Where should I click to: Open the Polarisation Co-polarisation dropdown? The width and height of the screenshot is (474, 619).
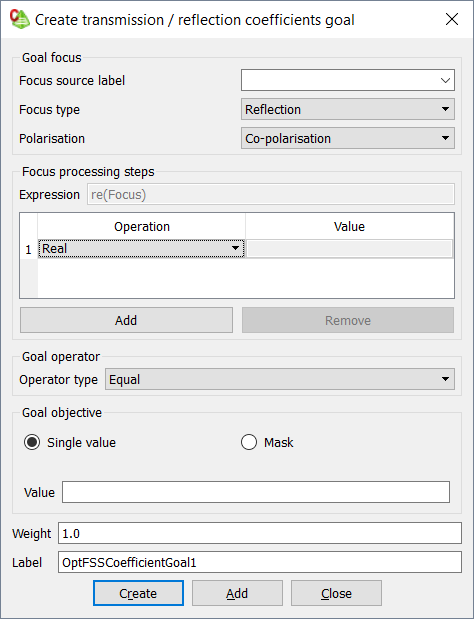coord(348,138)
